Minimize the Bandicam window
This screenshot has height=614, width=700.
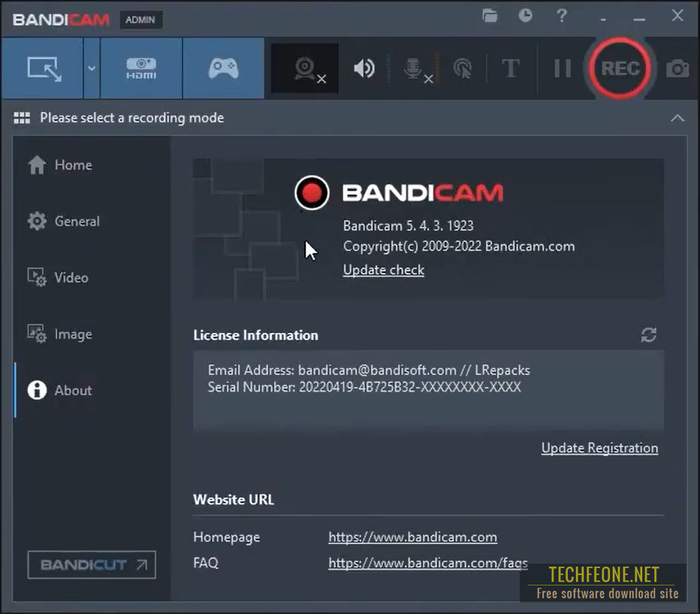(639, 20)
